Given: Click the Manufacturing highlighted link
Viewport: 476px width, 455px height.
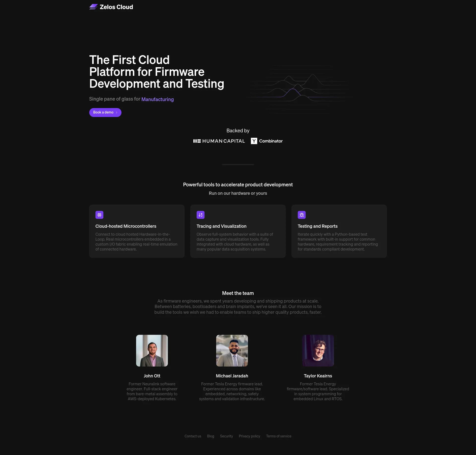Looking at the screenshot, I should [157, 99].
